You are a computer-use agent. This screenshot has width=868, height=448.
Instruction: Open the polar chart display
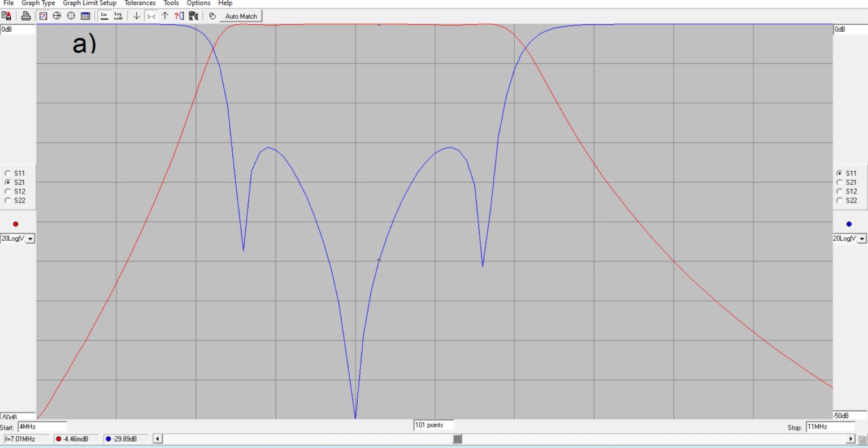coord(71,16)
